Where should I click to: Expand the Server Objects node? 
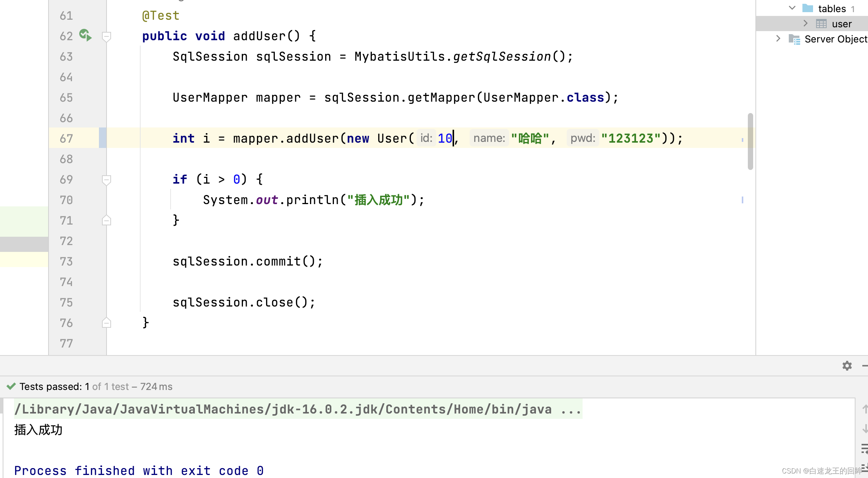778,39
